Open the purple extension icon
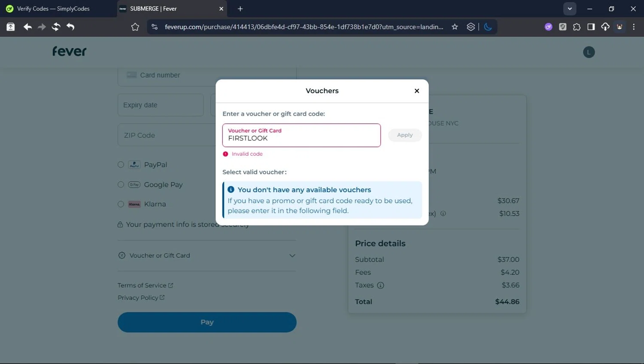 pos(548,27)
